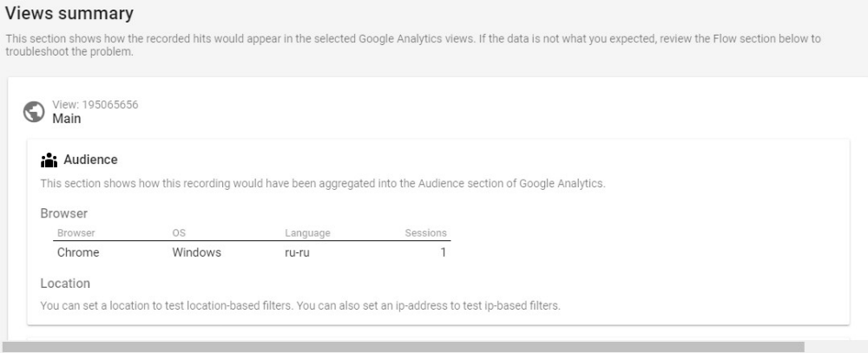This screenshot has height=353, width=868.
Task: Select the View: 195065656 label
Action: (95, 105)
